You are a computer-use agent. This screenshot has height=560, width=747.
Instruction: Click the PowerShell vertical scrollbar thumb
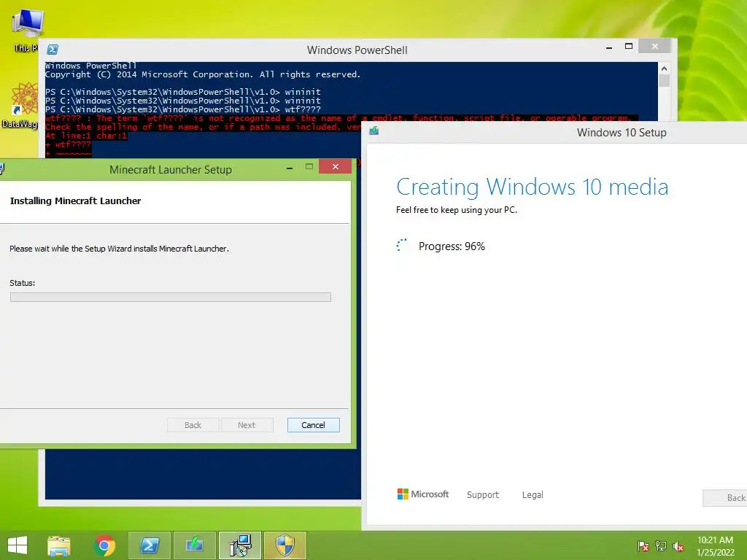click(664, 80)
